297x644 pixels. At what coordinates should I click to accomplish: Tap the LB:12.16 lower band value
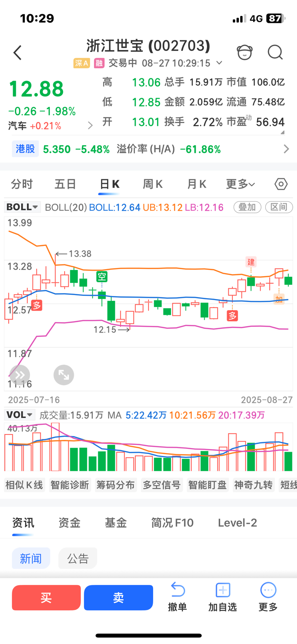click(x=204, y=207)
